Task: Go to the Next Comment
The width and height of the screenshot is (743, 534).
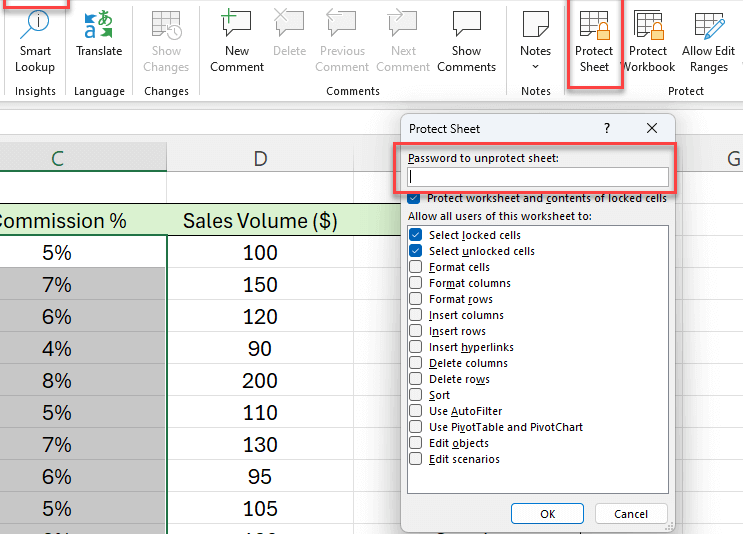Action: (x=403, y=41)
